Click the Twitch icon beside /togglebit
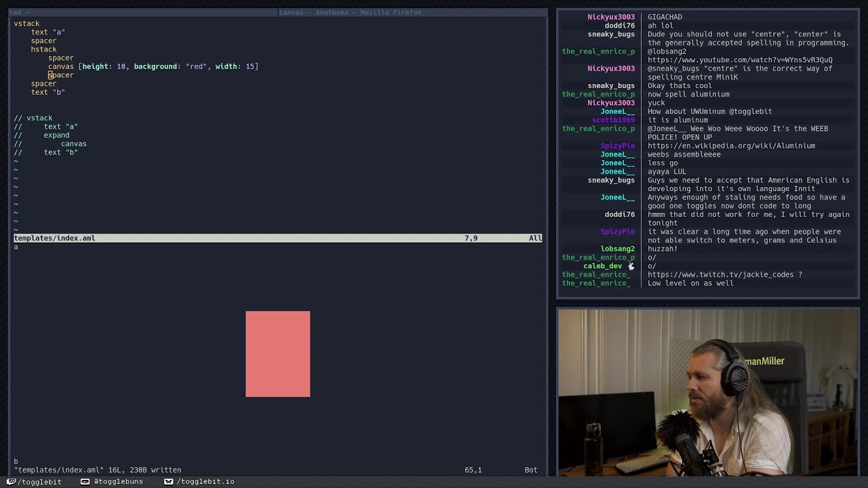This screenshot has height=488, width=868. [11, 481]
